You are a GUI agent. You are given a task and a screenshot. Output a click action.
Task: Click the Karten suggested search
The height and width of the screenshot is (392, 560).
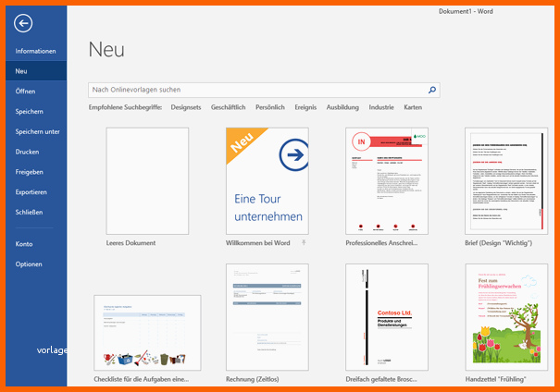pos(413,107)
